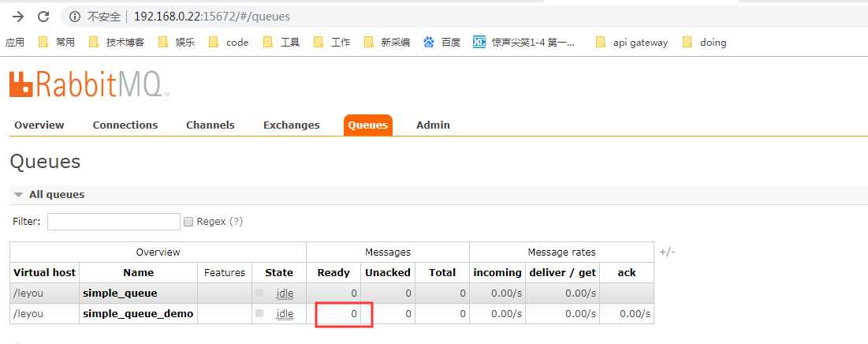Click the (?) regex help link
868x344 pixels.
tap(237, 222)
